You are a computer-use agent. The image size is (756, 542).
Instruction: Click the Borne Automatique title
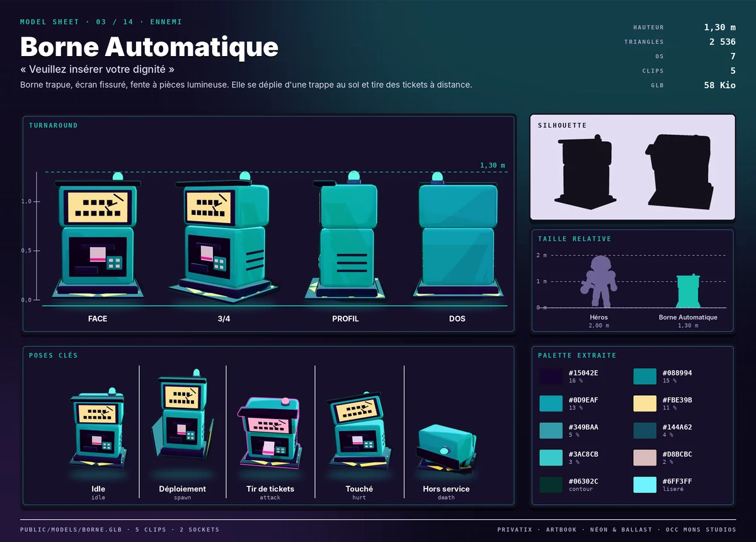coord(149,47)
